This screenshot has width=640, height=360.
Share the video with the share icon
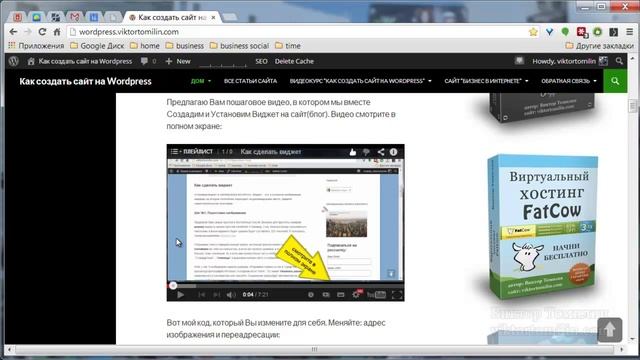[380, 152]
